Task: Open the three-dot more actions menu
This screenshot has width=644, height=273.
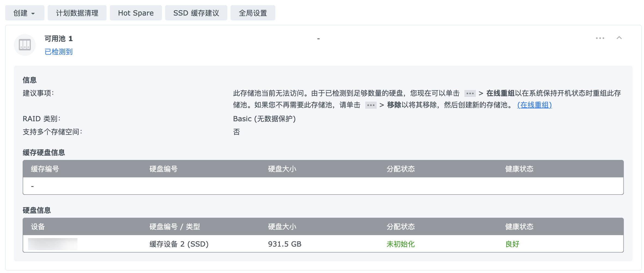Action: (x=600, y=38)
